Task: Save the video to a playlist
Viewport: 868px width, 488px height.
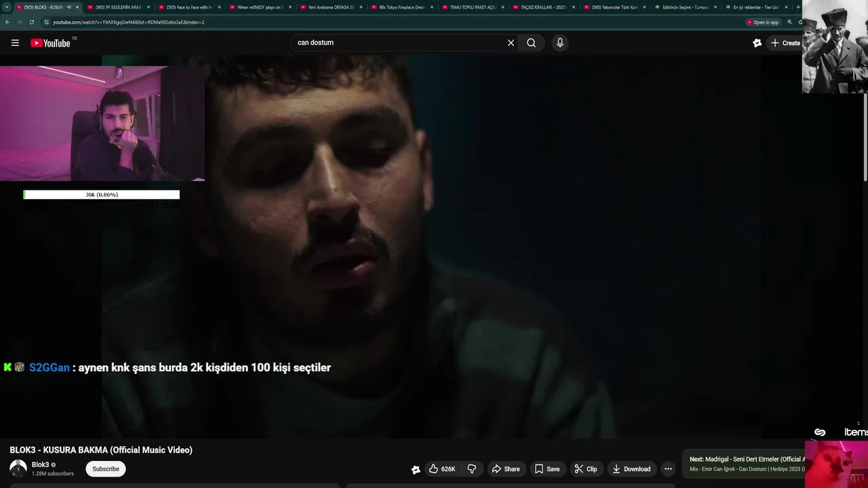Action: [x=547, y=469]
